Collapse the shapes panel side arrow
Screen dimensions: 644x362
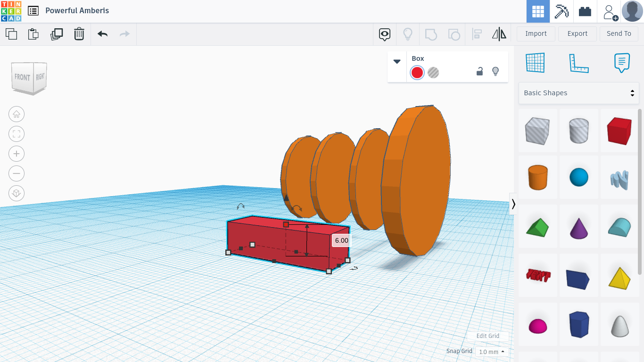pos(513,204)
